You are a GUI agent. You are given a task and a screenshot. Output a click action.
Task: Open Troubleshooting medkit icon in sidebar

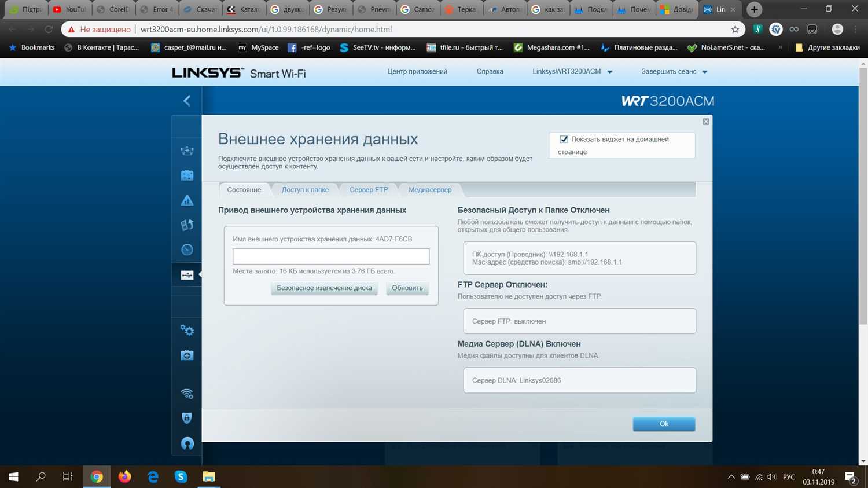point(187,355)
